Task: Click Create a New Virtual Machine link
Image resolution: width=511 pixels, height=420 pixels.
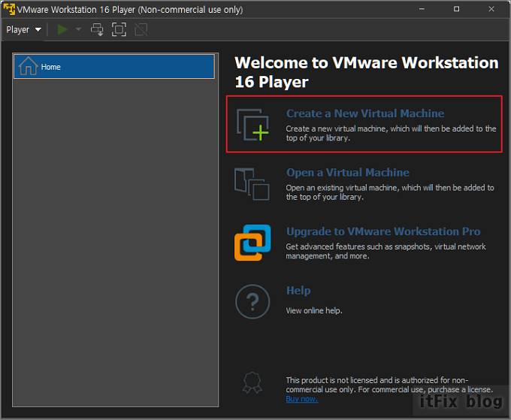Action: (365, 113)
